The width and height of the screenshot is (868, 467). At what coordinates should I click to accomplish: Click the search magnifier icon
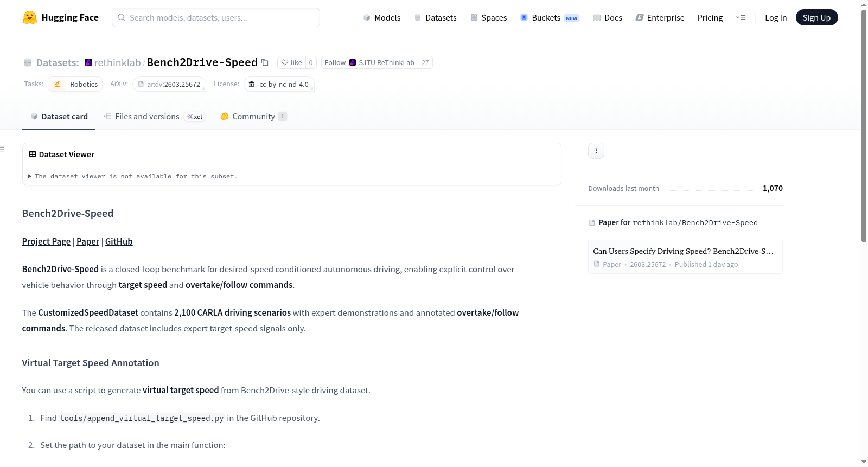122,17
